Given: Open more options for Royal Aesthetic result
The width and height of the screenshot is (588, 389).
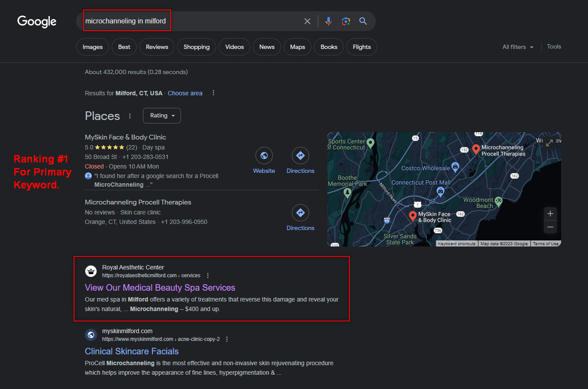Looking at the screenshot, I should (x=208, y=276).
